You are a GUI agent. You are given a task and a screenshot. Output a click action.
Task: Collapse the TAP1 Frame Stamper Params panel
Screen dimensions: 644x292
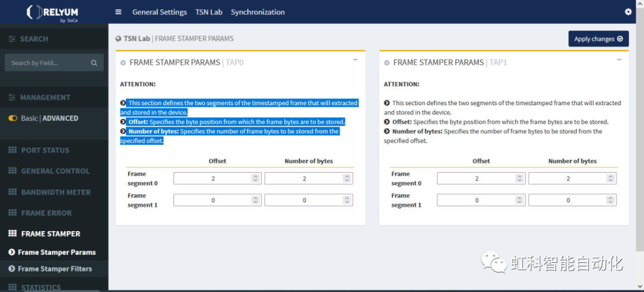(619, 60)
